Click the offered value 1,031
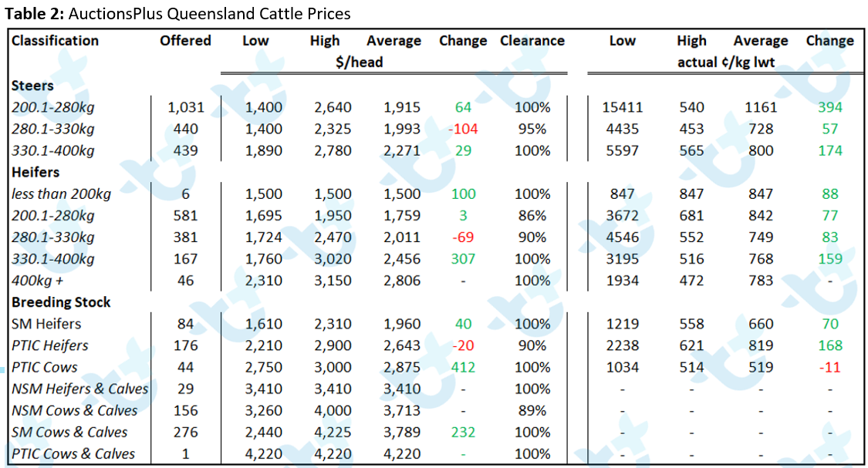The width and height of the screenshot is (868, 468). tap(186, 107)
